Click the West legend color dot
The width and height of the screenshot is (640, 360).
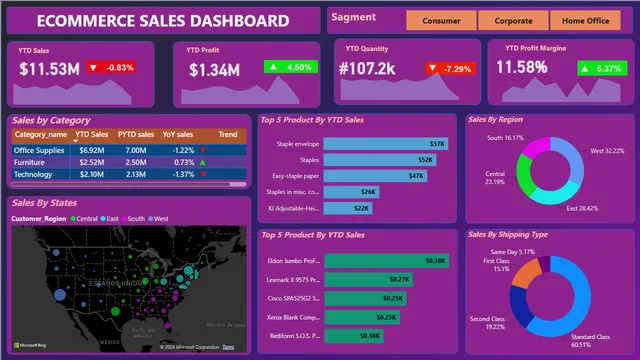coord(150,219)
